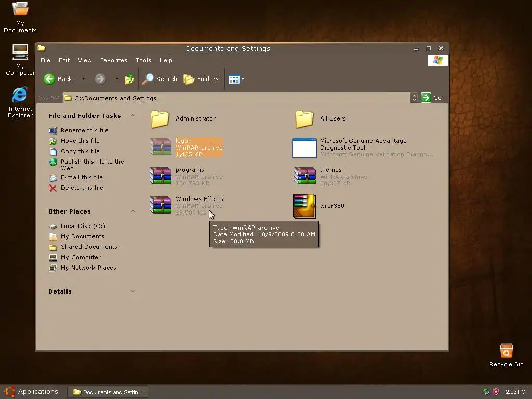This screenshot has width=532, height=399.
Task: Click Documents and Settings taskbar button
Action: coord(108,392)
